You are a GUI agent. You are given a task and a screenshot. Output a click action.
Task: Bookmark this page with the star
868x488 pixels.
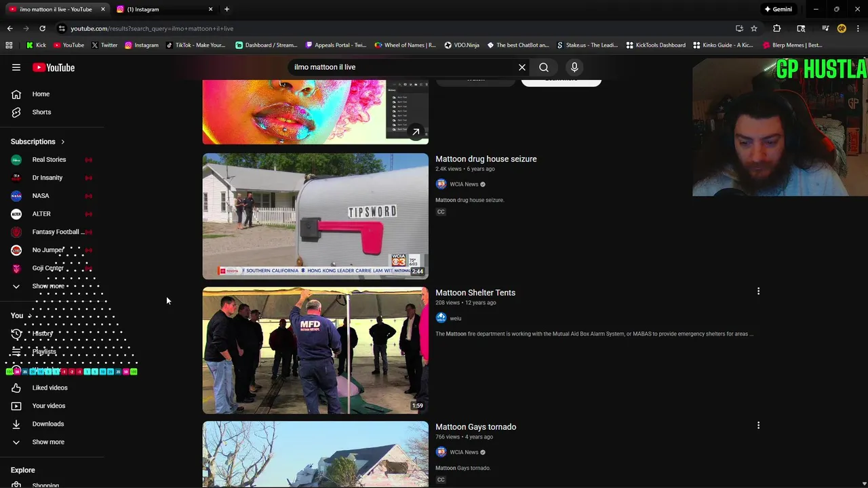coord(753,28)
